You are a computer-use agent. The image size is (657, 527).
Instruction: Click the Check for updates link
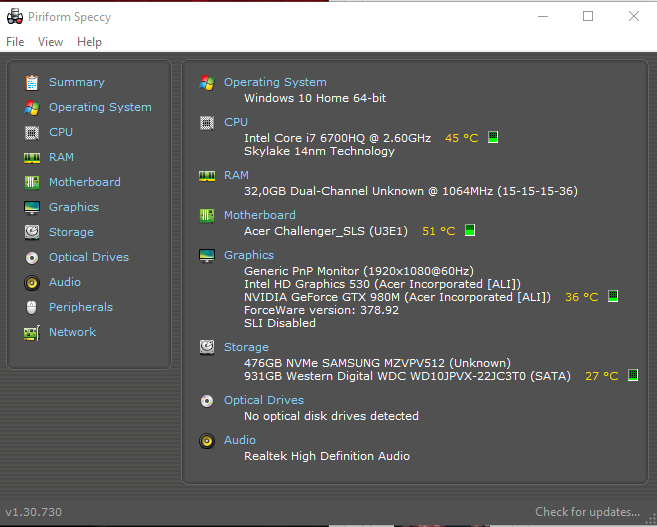(x=587, y=512)
